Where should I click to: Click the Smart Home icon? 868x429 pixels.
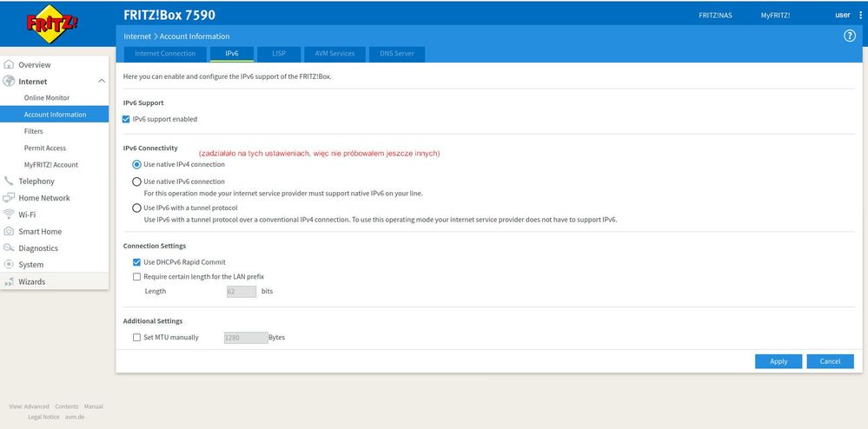[9, 231]
